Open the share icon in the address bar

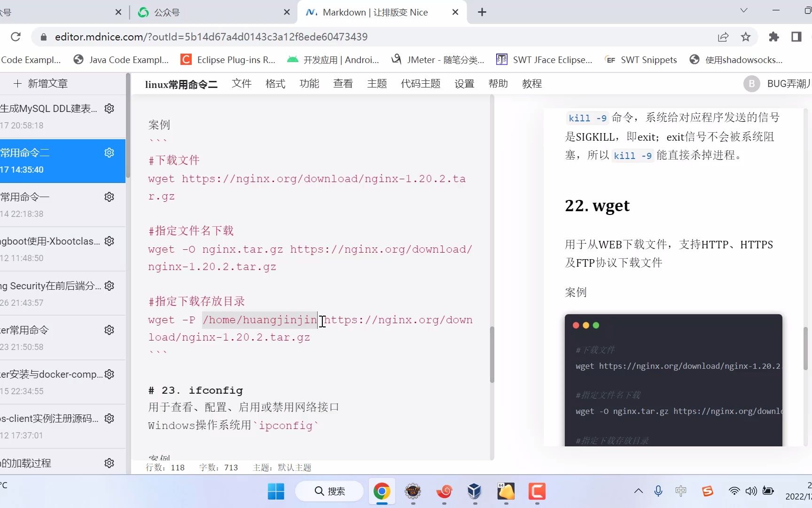click(x=723, y=37)
